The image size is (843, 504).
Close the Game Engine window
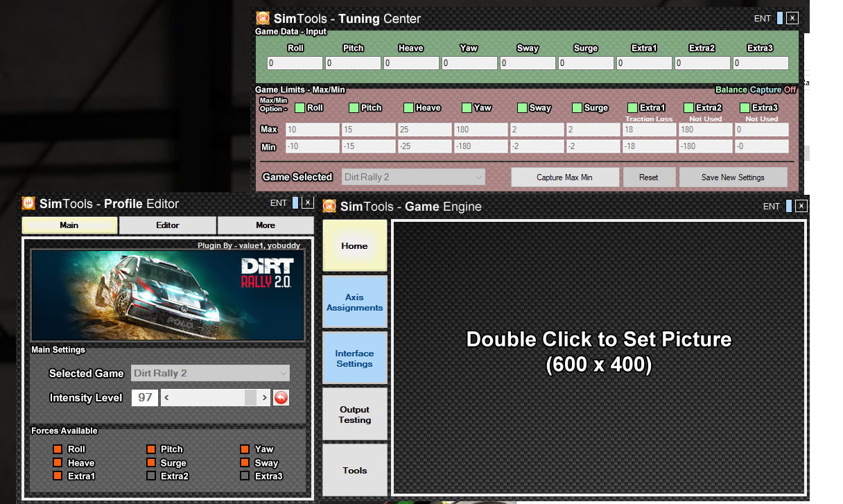[801, 206]
